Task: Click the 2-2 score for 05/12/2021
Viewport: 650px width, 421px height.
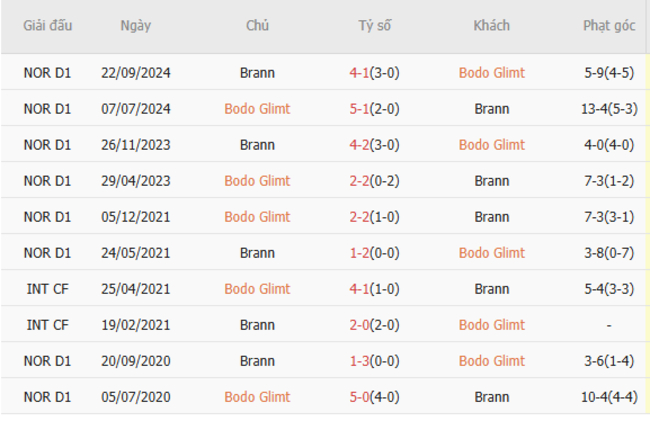Action: click(x=374, y=217)
